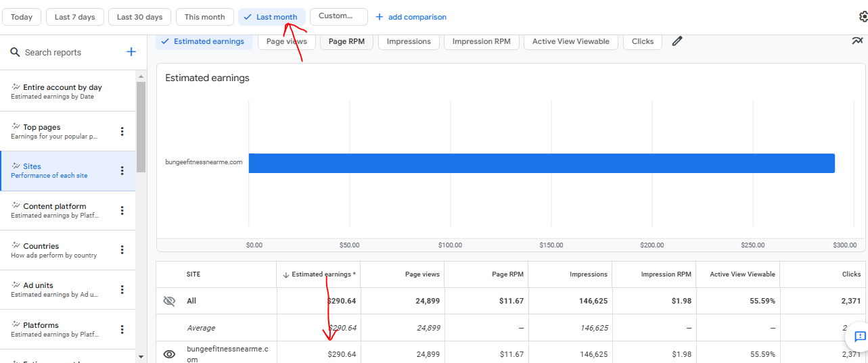Viewport: 868px width, 363px height.
Task: Open options menu for Platforms report
Action: tap(122, 329)
